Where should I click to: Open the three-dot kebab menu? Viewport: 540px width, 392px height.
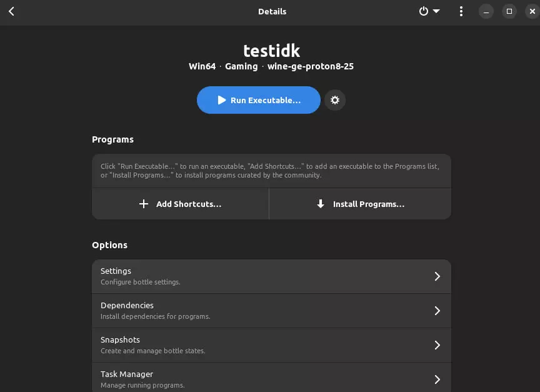(461, 11)
